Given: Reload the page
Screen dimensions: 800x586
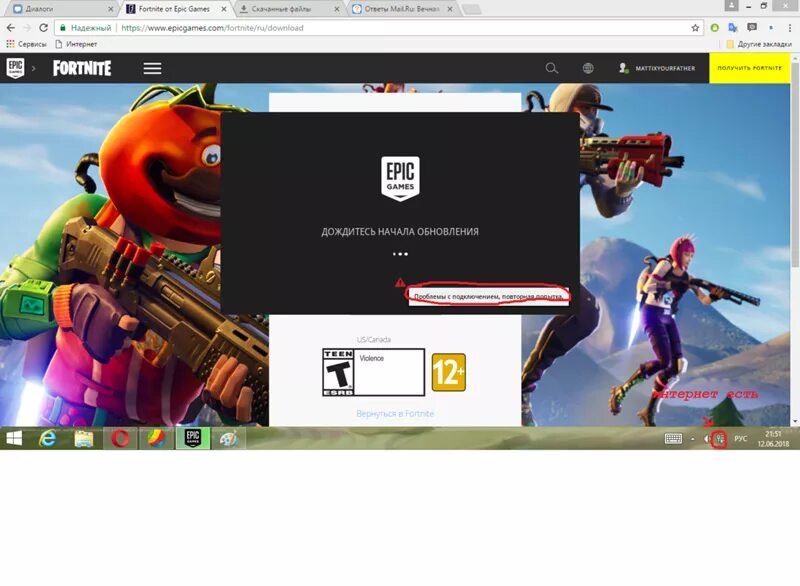Looking at the screenshot, I should pyautogui.click(x=43, y=28).
